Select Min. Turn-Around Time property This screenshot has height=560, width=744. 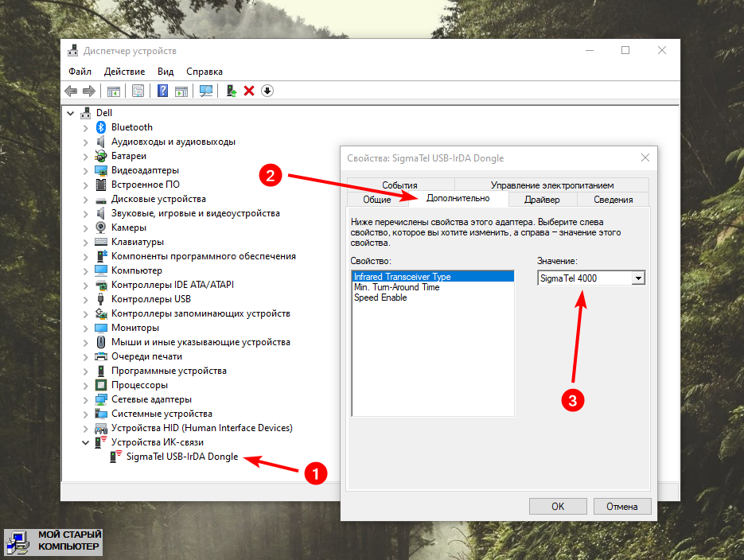coord(396,287)
